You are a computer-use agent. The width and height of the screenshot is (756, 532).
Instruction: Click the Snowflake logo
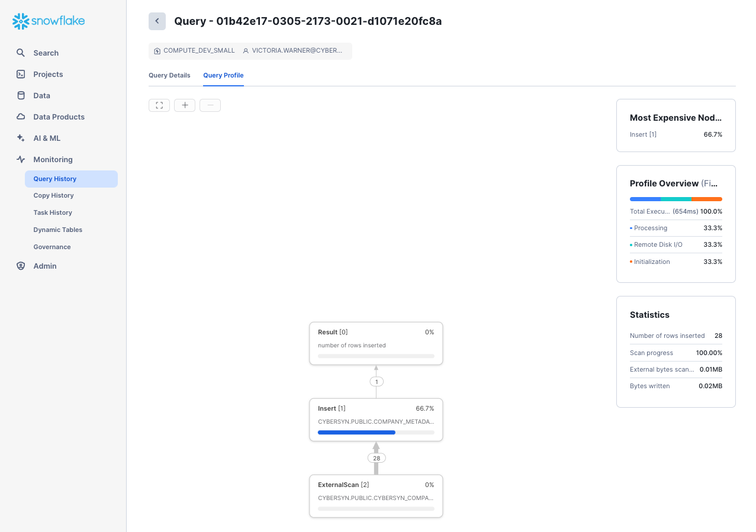[49, 21]
